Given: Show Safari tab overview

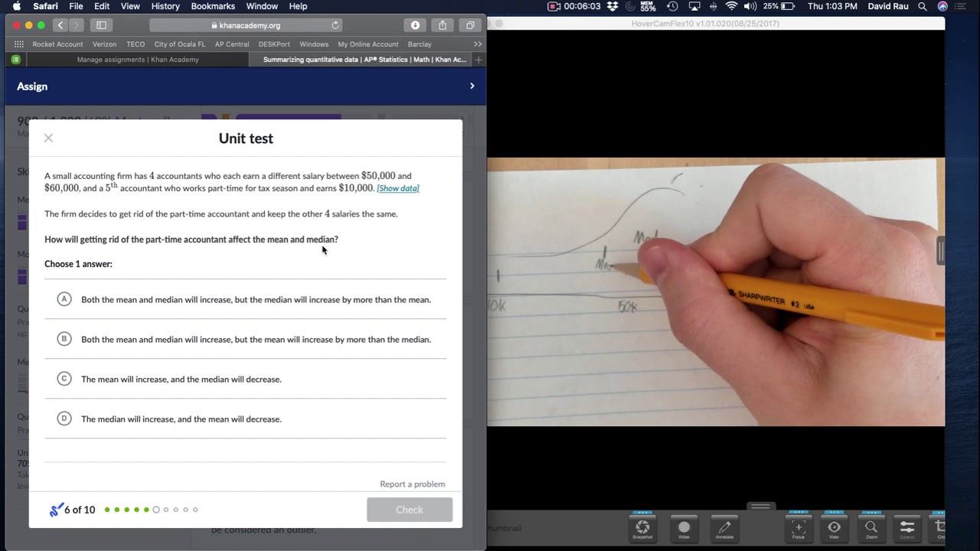Looking at the screenshot, I should point(470,25).
